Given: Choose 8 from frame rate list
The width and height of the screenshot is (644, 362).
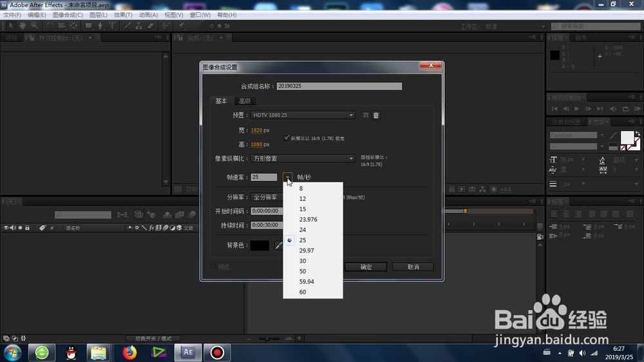Looking at the screenshot, I should click(313, 188).
